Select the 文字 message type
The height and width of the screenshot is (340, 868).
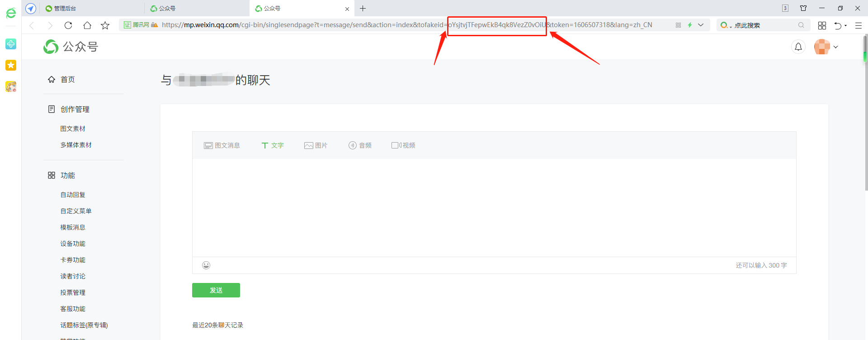point(273,145)
